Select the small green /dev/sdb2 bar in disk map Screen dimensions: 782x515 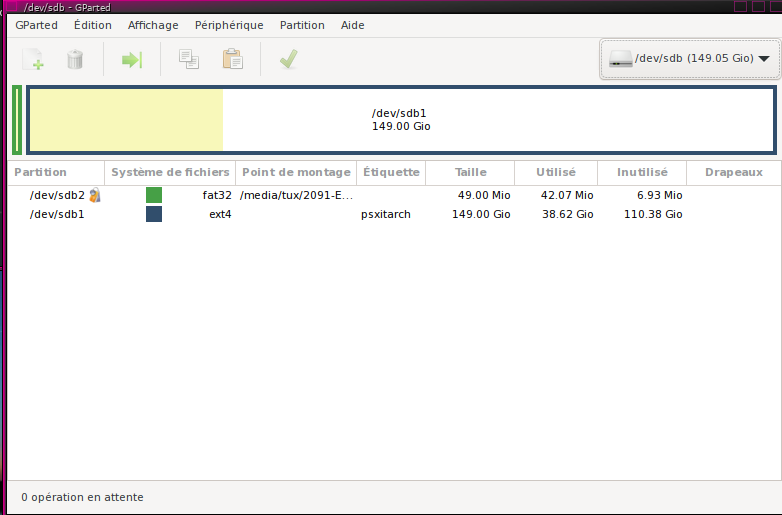(x=17, y=120)
